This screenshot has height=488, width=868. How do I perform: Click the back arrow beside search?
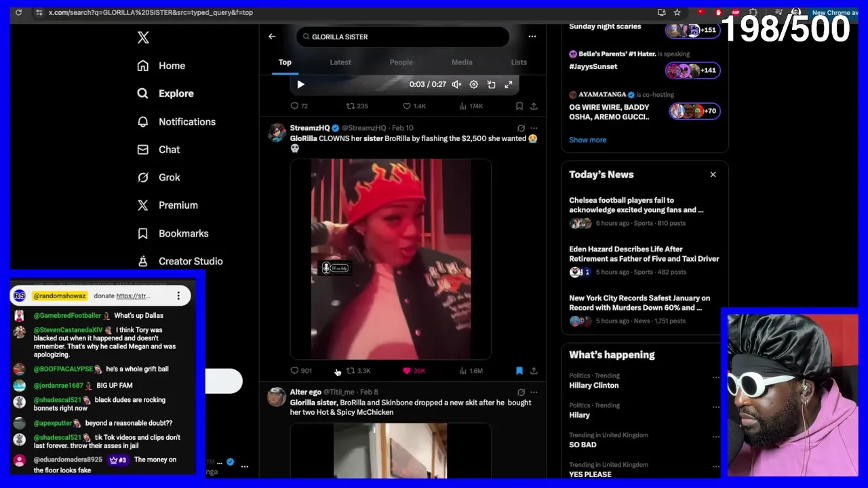272,37
